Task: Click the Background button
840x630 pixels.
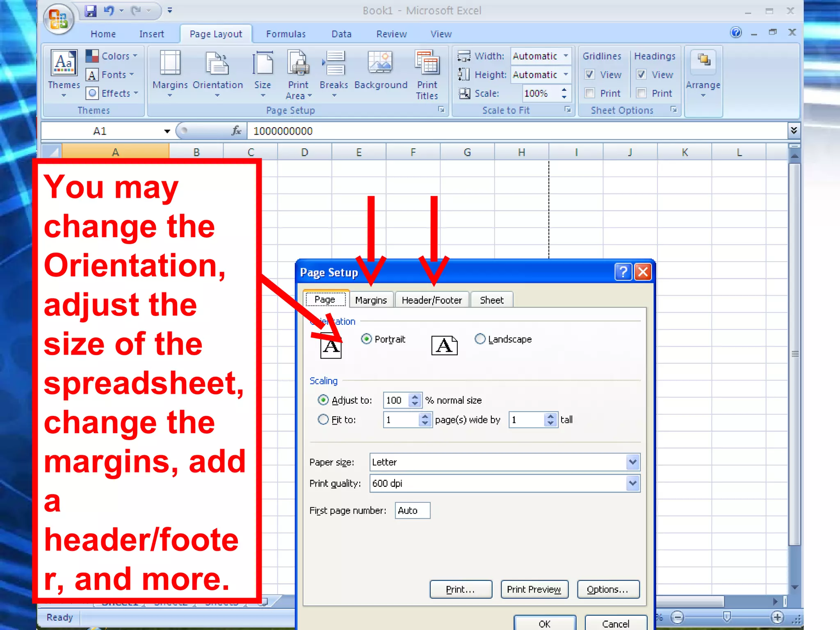Action: coord(381,70)
